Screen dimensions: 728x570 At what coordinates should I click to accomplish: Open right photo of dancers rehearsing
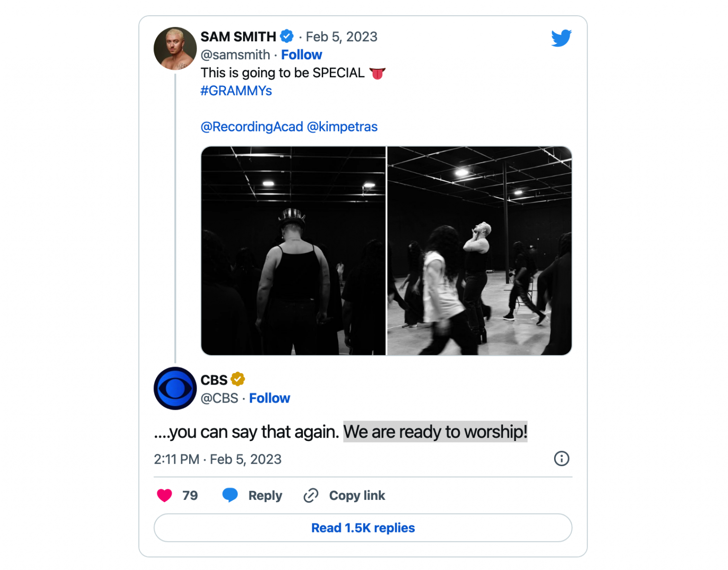click(479, 251)
